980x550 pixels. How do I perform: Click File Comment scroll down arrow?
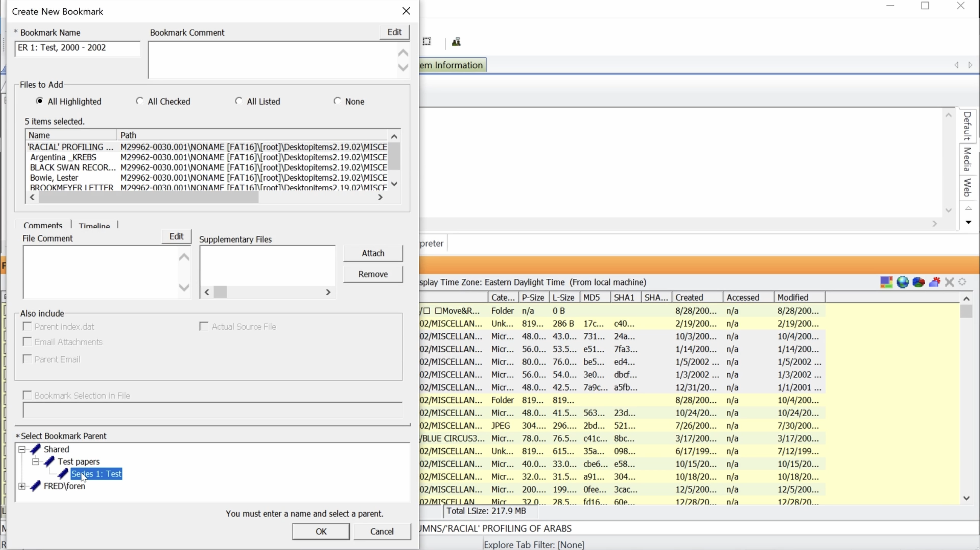point(184,287)
